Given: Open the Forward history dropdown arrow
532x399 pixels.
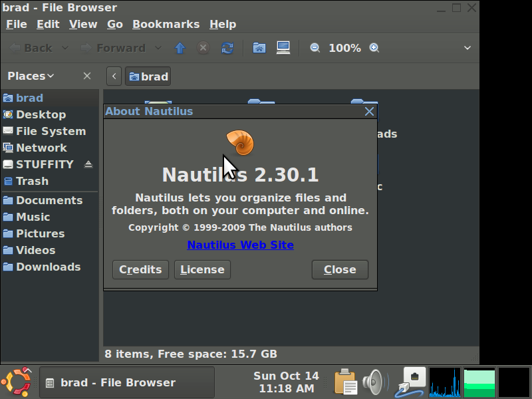Looking at the screenshot, I should pyautogui.click(x=158, y=48).
